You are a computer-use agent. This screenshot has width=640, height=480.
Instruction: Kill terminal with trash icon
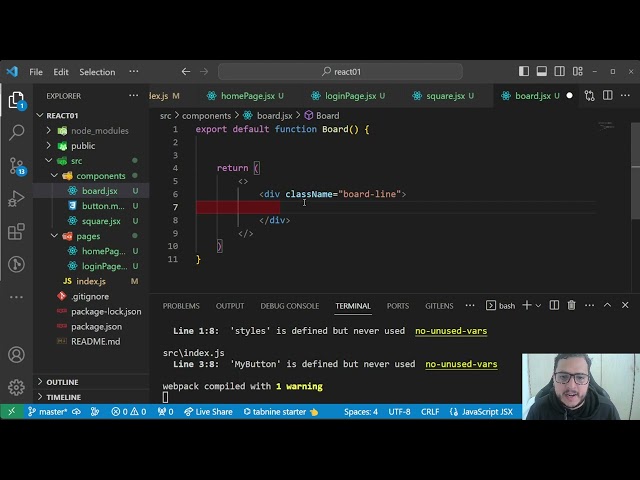(571, 305)
